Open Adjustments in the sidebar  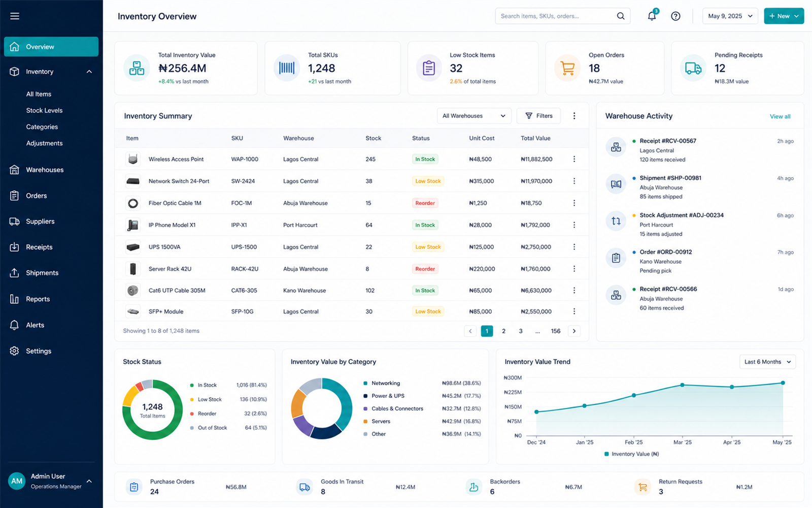(44, 143)
